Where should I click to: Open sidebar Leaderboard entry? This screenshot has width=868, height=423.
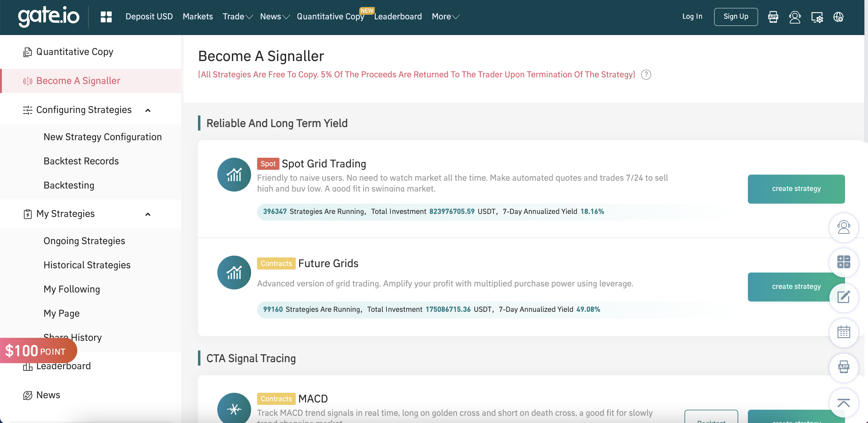click(x=63, y=366)
